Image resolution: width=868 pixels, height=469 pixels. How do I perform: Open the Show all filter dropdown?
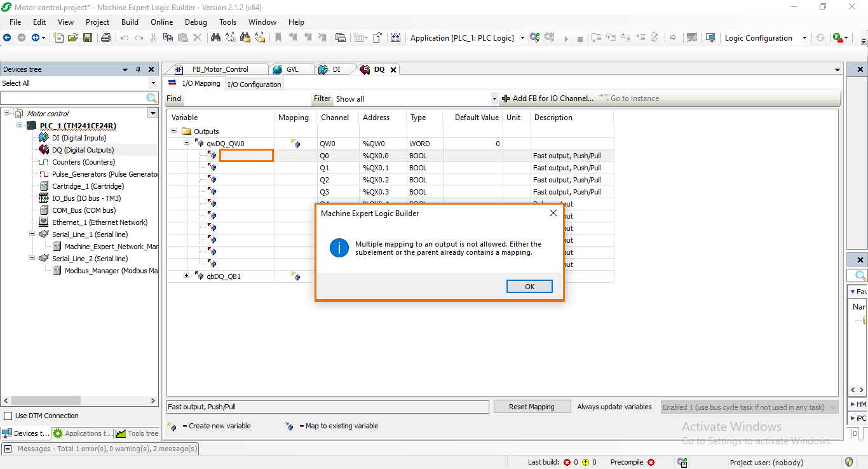tap(494, 99)
